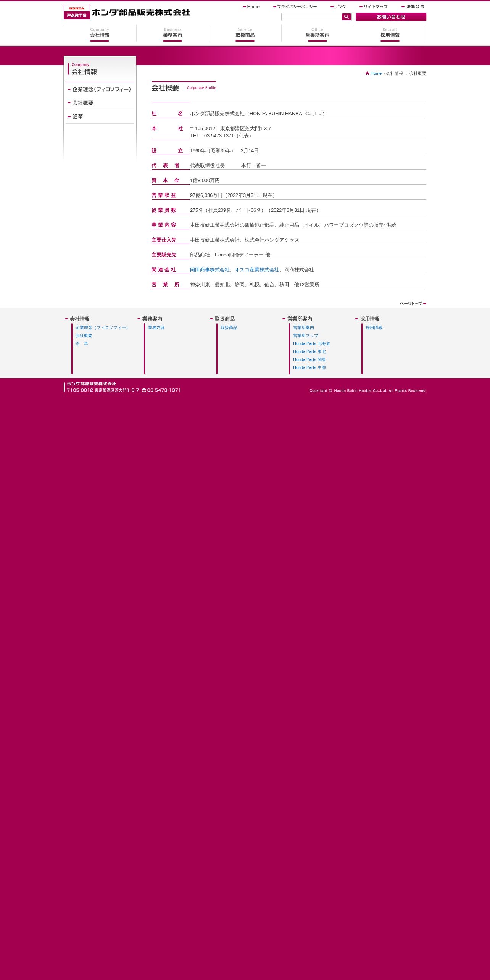
Task: Focus the header search input field
Action: (x=311, y=17)
